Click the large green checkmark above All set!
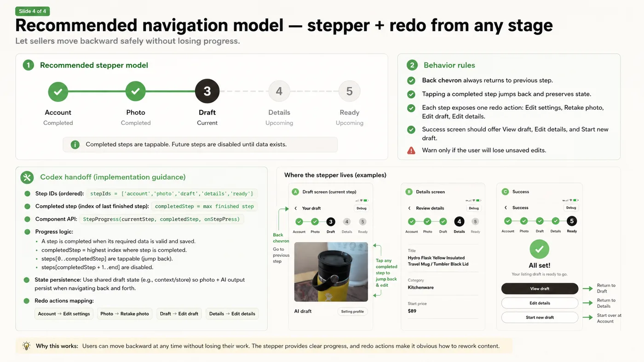The height and width of the screenshot is (362, 644). point(539,249)
